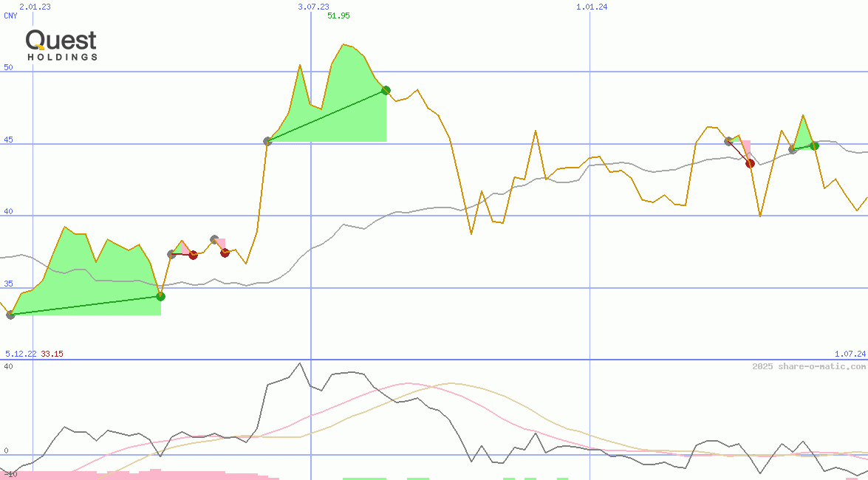Viewport: 868px width, 480px height.
Task: Toggle the pink drawdown shading on the right trade
Action: pyautogui.click(x=747, y=148)
